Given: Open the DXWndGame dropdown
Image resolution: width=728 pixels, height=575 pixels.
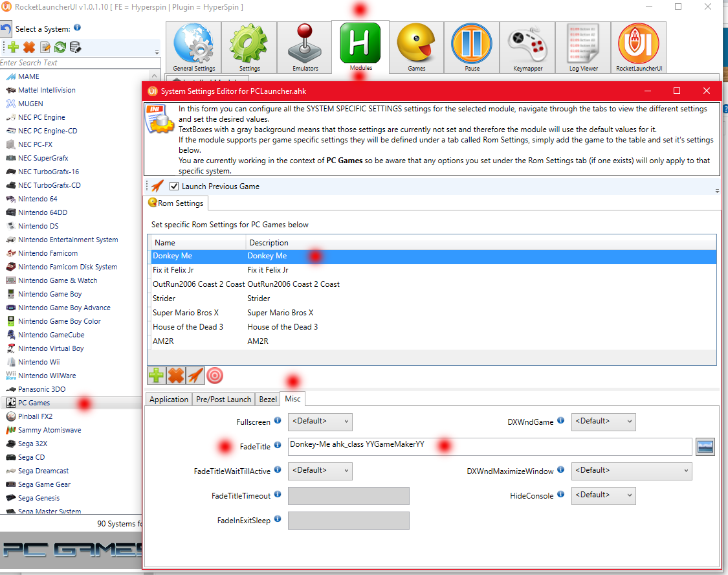Looking at the screenshot, I should [603, 422].
